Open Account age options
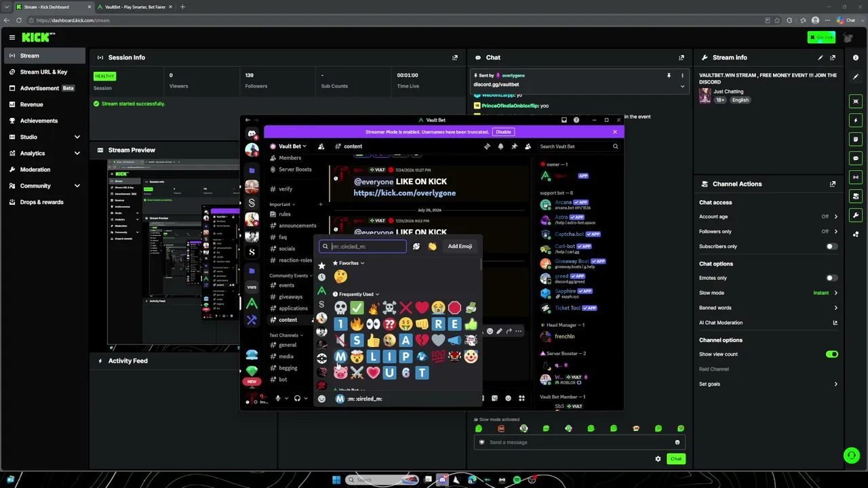 (x=768, y=217)
